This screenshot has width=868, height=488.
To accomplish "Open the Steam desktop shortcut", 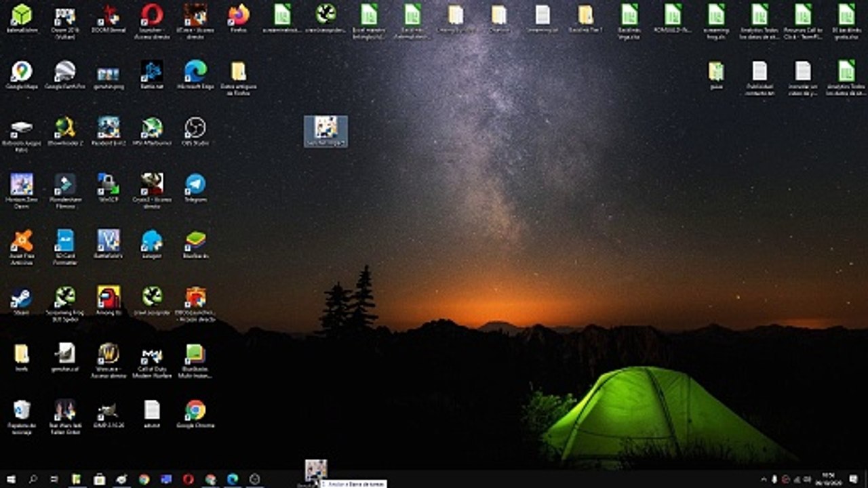I will point(22,301).
